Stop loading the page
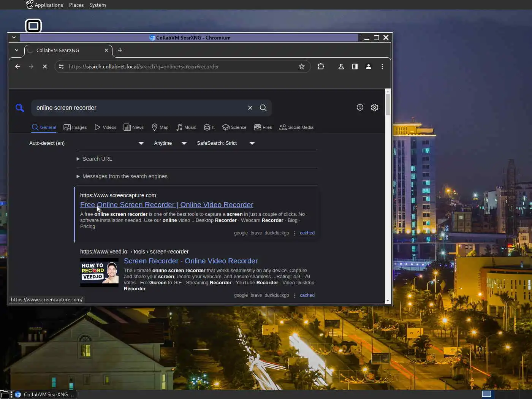This screenshot has height=399, width=532. coord(45,66)
